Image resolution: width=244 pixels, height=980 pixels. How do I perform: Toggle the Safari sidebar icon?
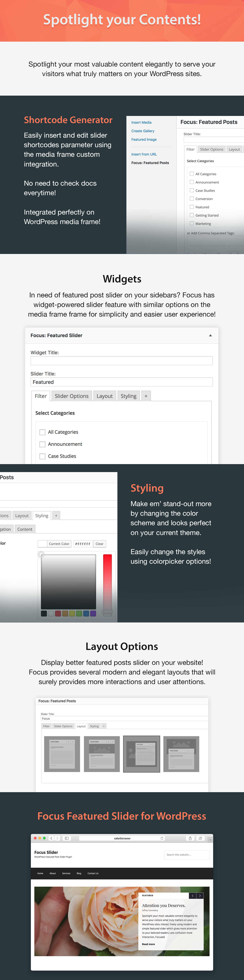pyautogui.click(x=67, y=838)
